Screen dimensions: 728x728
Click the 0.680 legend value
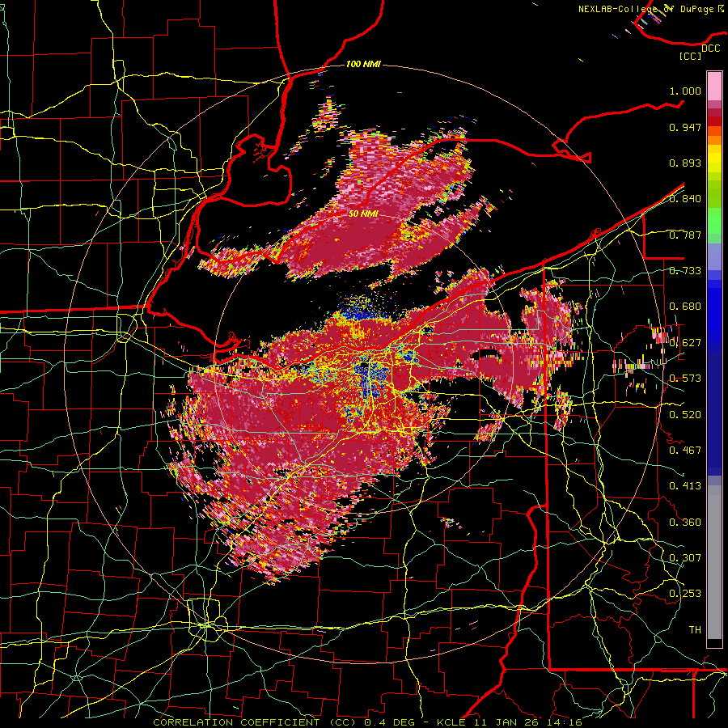[685, 307]
